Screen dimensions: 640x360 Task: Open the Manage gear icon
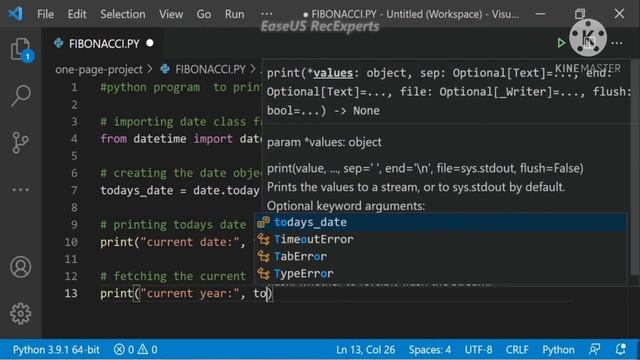point(20,313)
